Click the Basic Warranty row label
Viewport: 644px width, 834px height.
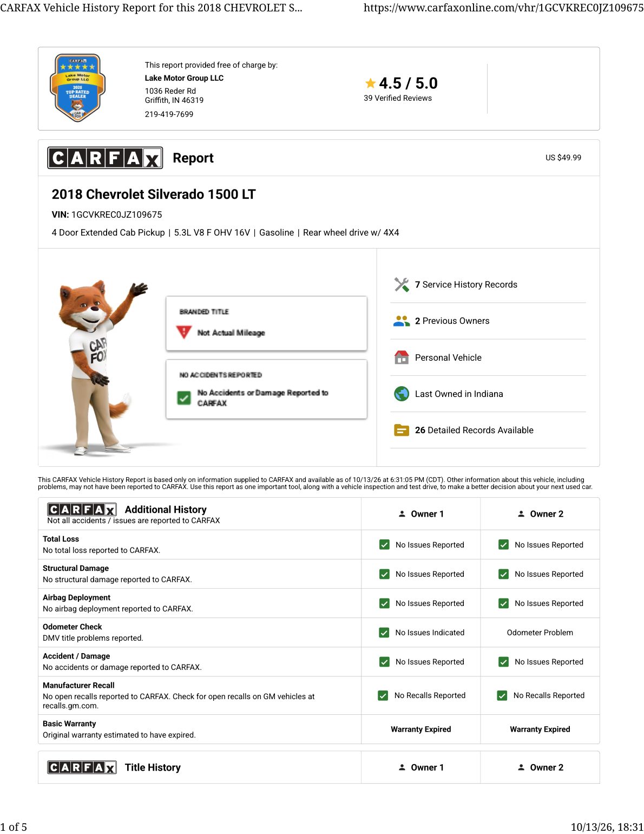pos(69,724)
